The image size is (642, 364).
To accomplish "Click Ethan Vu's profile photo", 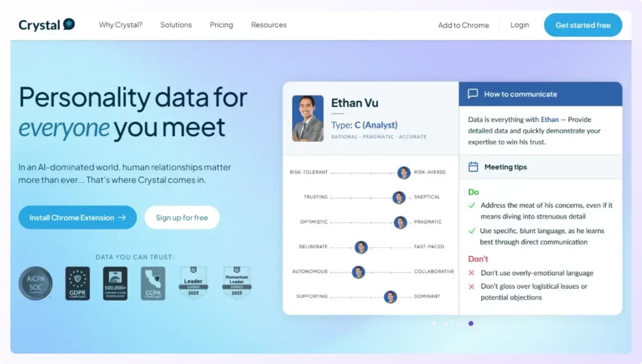I will [x=308, y=118].
